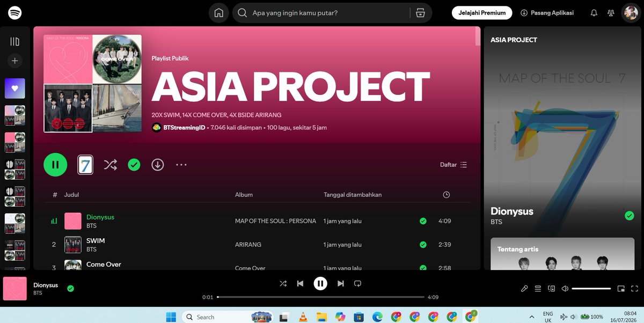
Task: Skip to next track
Action: (x=340, y=283)
